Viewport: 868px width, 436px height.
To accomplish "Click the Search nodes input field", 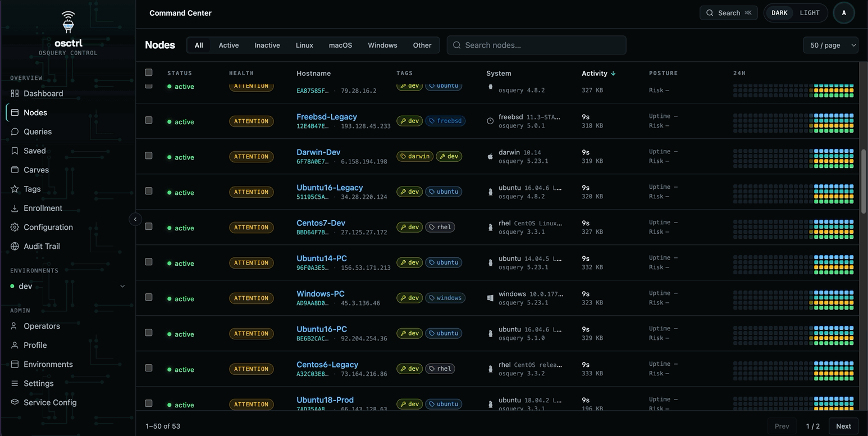I will [536, 45].
